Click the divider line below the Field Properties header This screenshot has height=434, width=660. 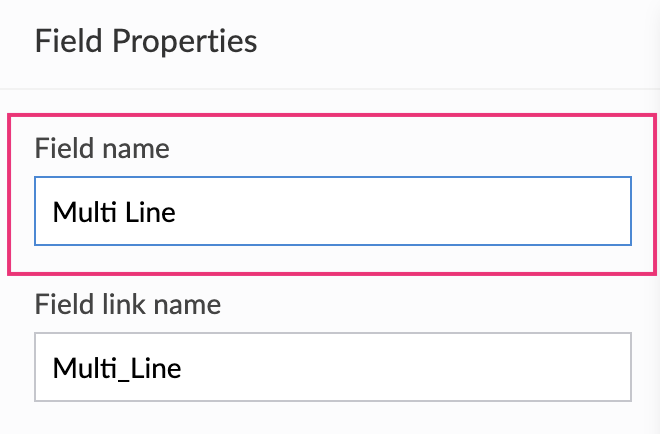tap(330, 89)
